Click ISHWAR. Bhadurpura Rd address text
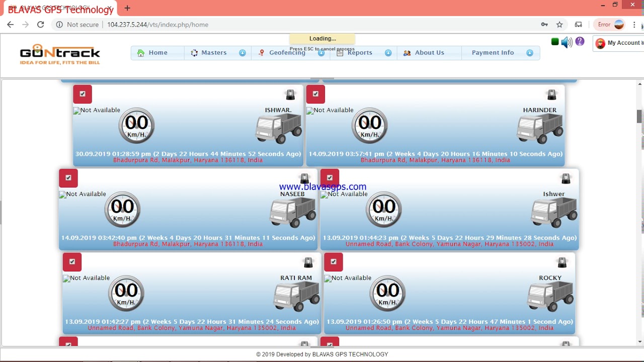 pyautogui.click(x=187, y=160)
